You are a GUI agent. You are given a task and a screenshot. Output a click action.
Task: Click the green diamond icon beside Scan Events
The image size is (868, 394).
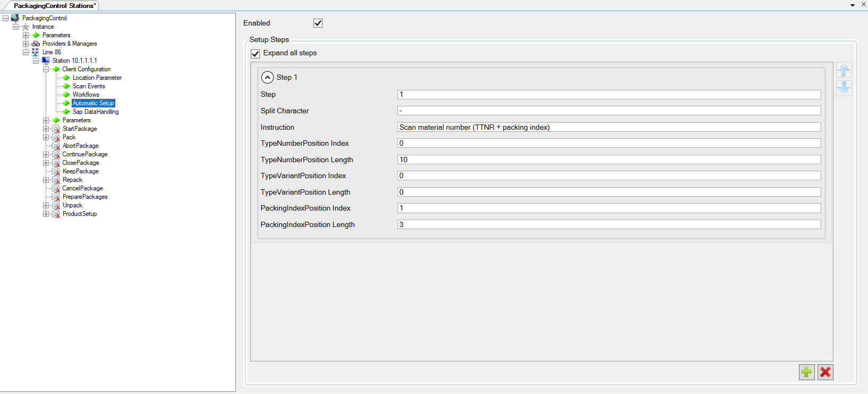tap(66, 86)
